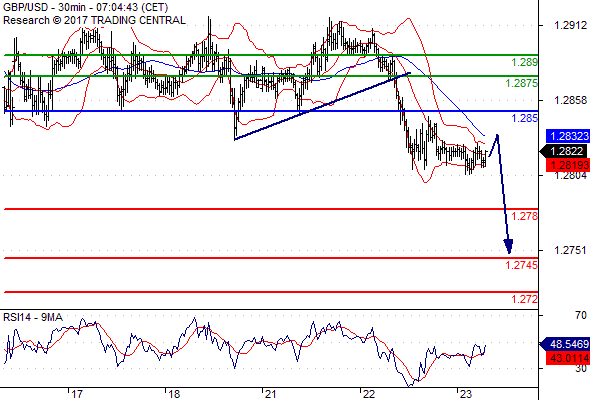Click the date label 23 on time axis
Screen dimensions: 590x400
click(x=465, y=394)
